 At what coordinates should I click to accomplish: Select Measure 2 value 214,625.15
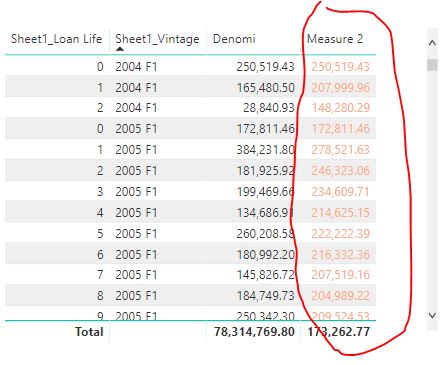coord(340,213)
